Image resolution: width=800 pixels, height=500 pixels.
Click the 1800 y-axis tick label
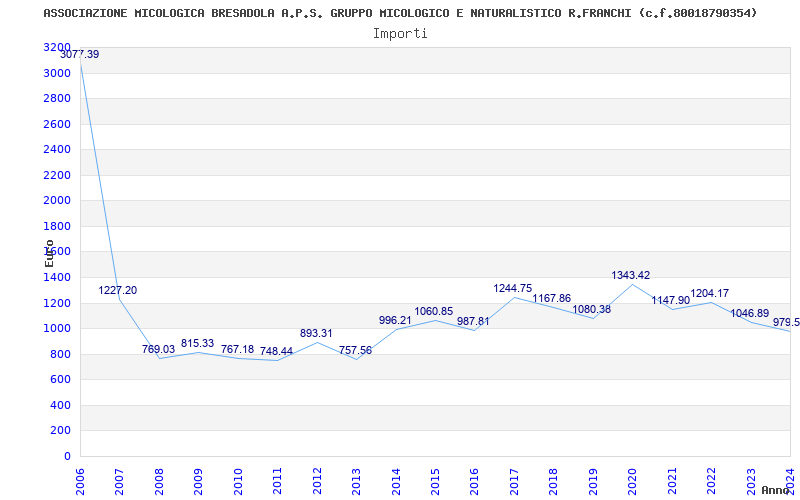pos(57,226)
